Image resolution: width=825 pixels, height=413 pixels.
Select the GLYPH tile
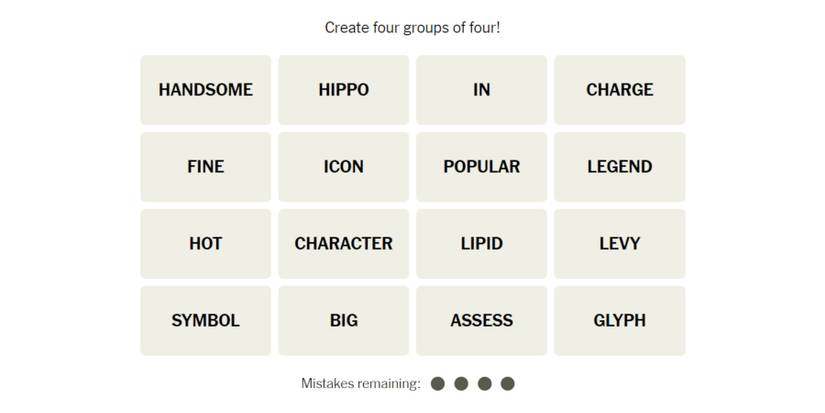(x=619, y=321)
